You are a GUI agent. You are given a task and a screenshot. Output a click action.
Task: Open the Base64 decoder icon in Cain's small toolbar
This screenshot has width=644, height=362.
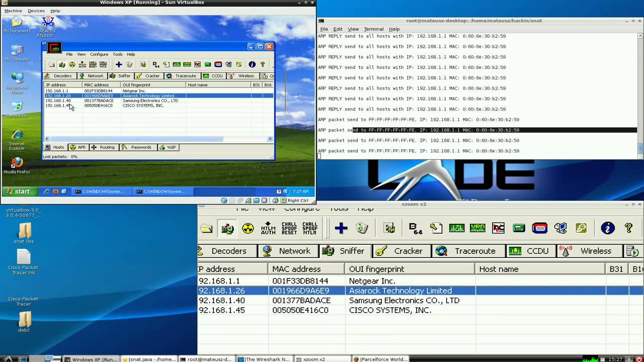coord(156,64)
